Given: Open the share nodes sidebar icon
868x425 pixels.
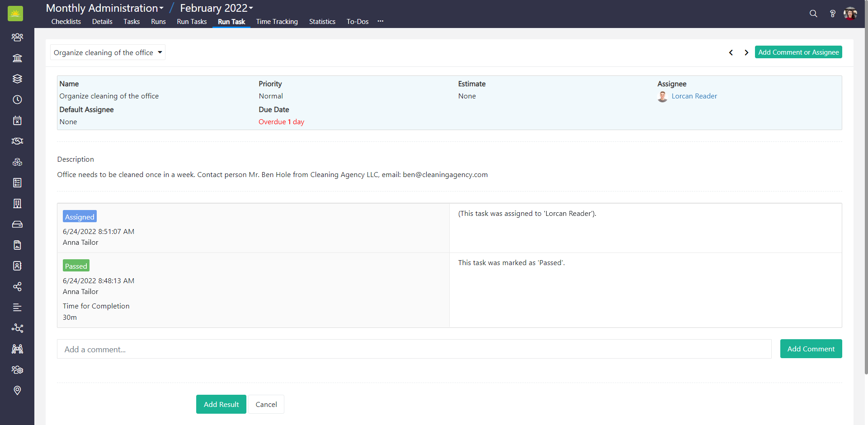Looking at the screenshot, I should pos(17,287).
